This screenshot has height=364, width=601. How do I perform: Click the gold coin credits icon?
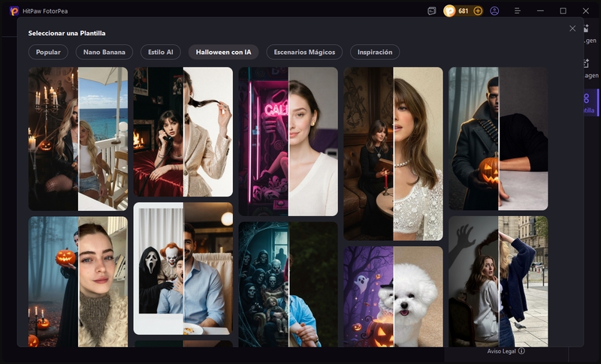click(450, 11)
